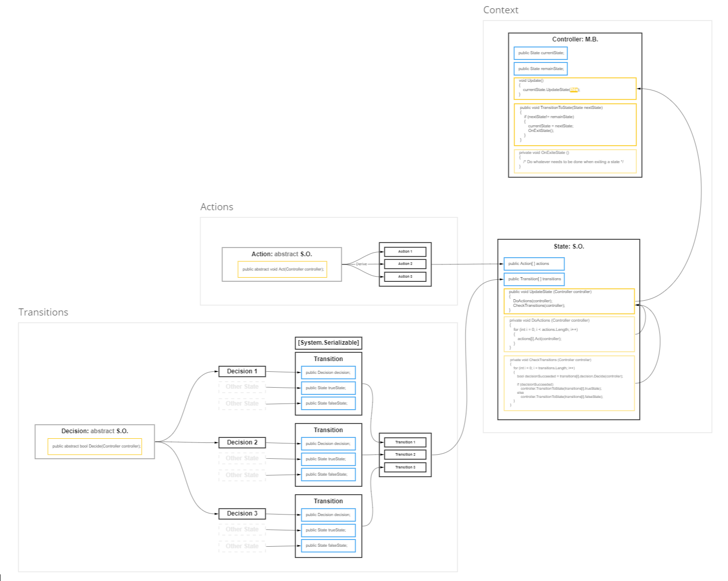Click the decision field fed by Decision 3
Viewport: 728px width, 581px height.
328,515
